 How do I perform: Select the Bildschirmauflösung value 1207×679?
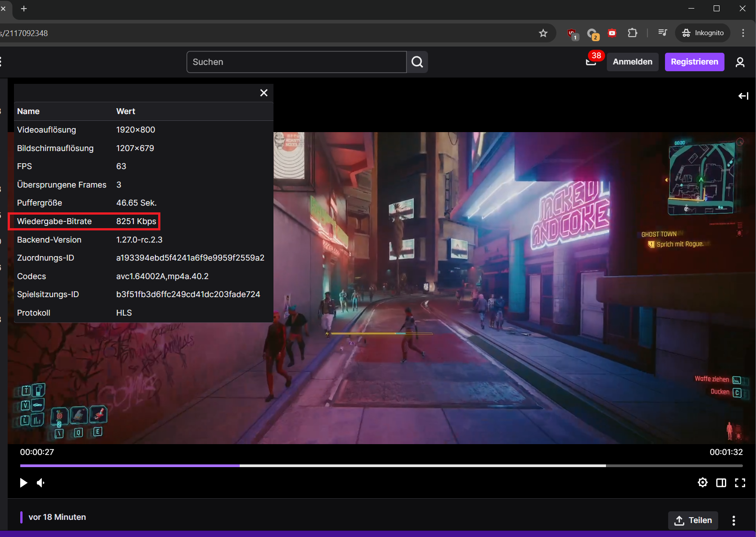[x=135, y=148]
